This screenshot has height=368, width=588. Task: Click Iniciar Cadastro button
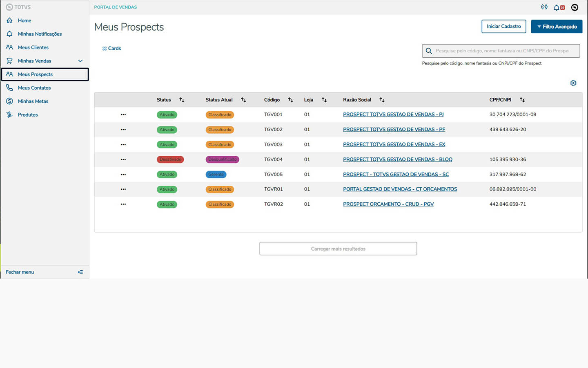coord(503,27)
